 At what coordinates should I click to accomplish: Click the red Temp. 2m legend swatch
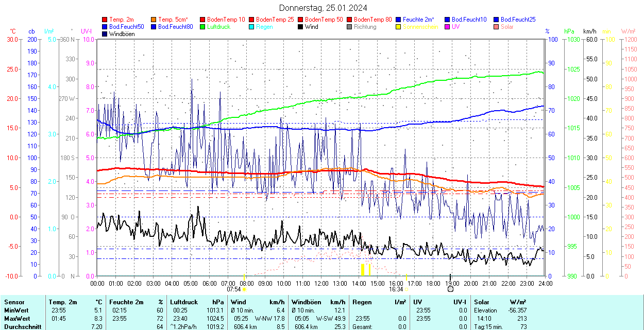point(105,20)
